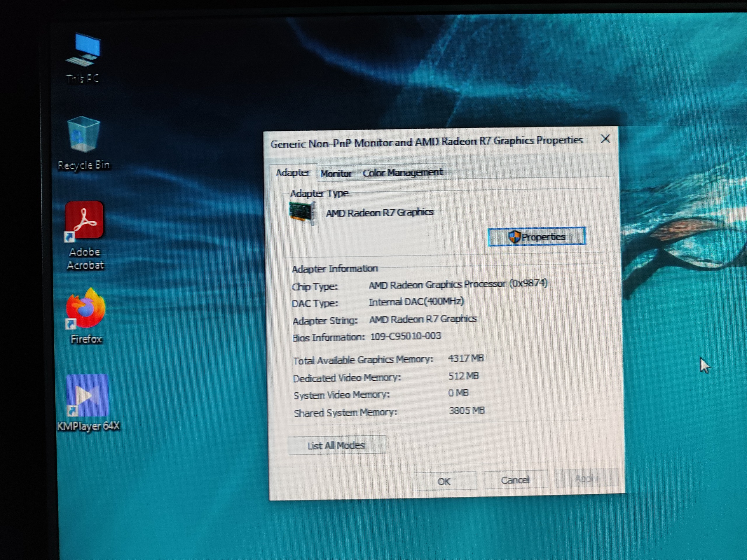This screenshot has height=560, width=747.
Task: Close the Graphics Properties dialog
Action: point(605,139)
